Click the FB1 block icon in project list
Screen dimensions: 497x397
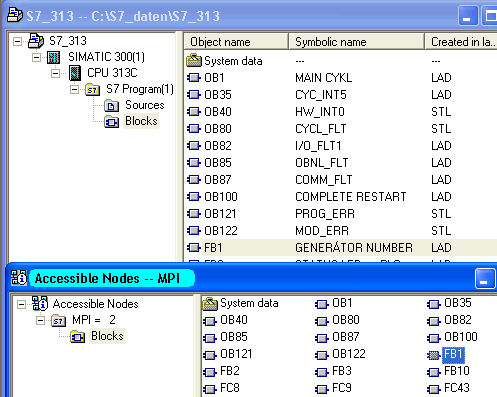[194, 248]
